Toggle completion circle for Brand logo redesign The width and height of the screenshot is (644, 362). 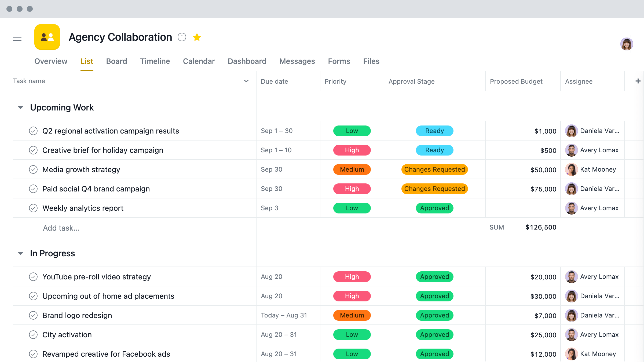[33, 315]
